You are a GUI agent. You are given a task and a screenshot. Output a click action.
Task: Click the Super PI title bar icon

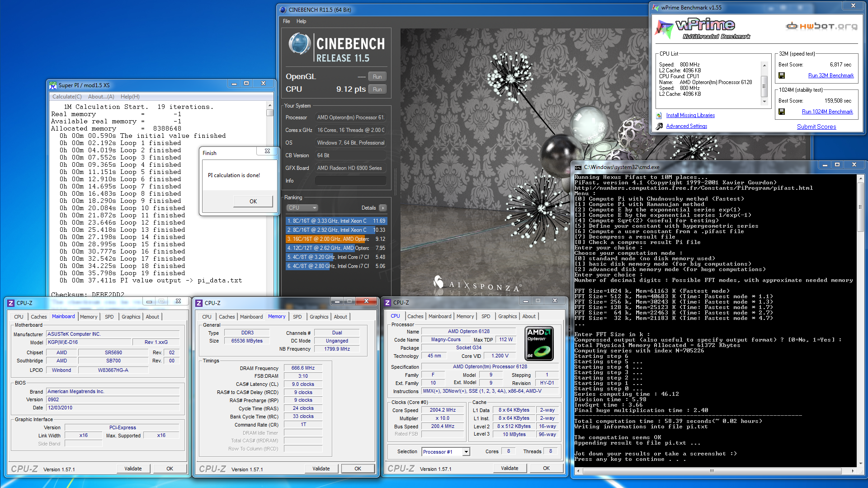53,84
